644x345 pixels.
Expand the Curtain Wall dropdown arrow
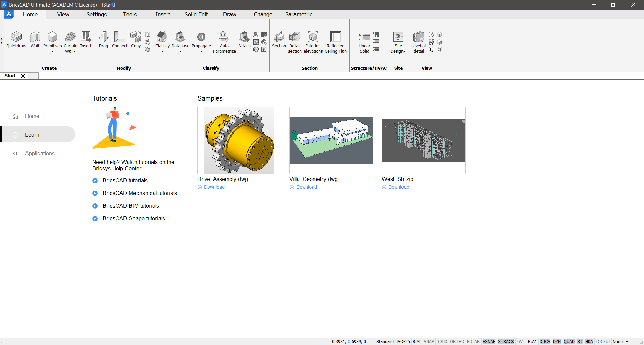74,51
